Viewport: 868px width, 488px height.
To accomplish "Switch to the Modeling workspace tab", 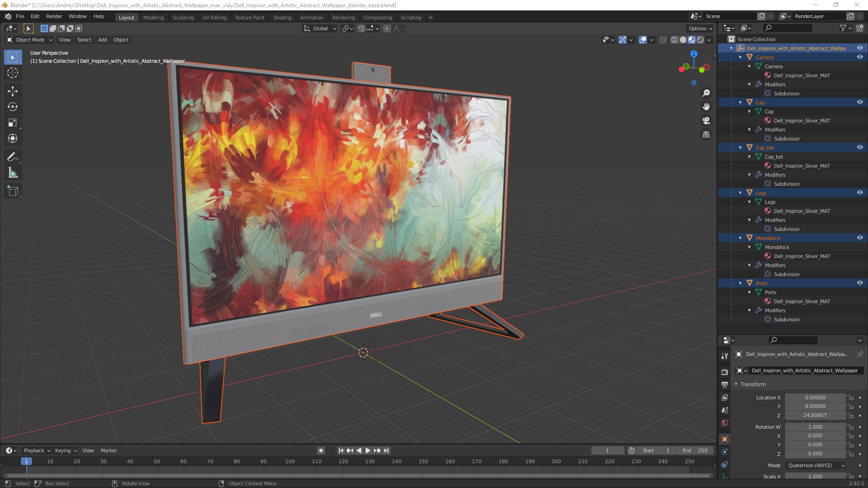I will [153, 18].
